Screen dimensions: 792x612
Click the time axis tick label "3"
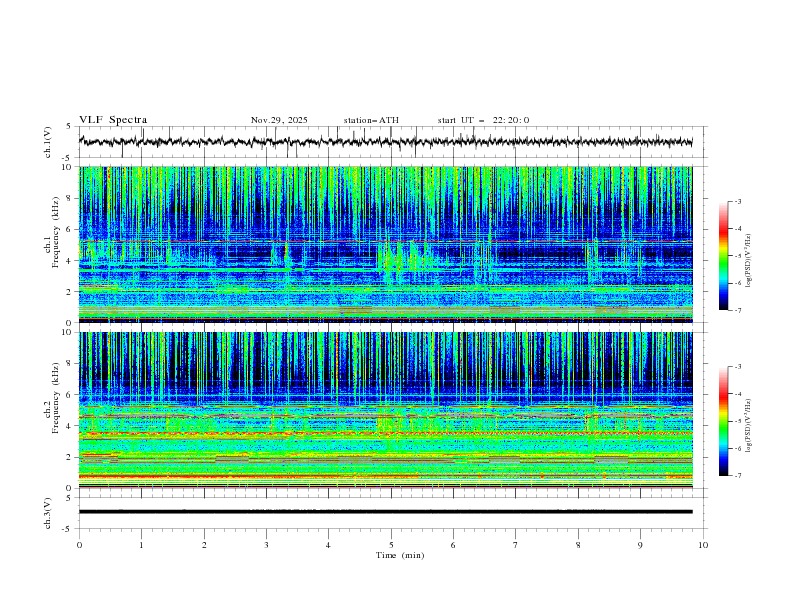coord(266,545)
